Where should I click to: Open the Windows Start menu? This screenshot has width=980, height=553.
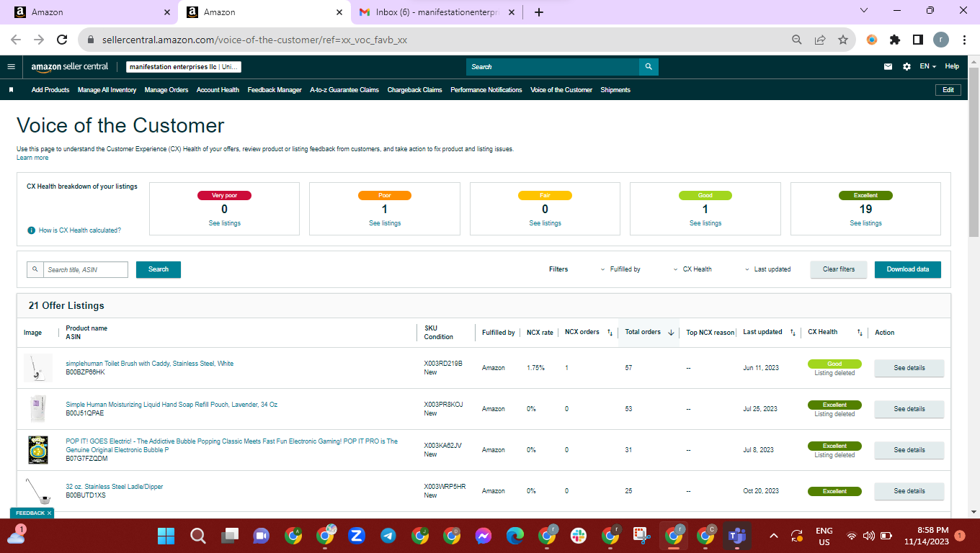pyautogui.click(x=166, y=536)
